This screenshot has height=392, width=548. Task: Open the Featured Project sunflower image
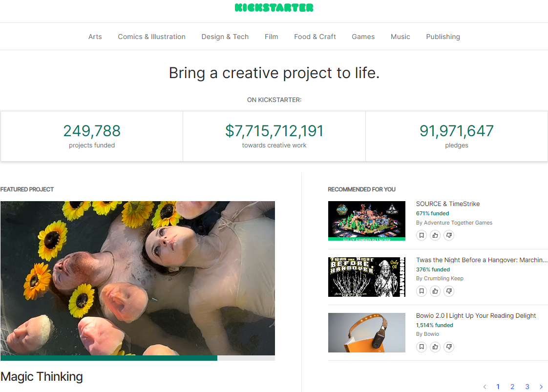coord(137,278)
